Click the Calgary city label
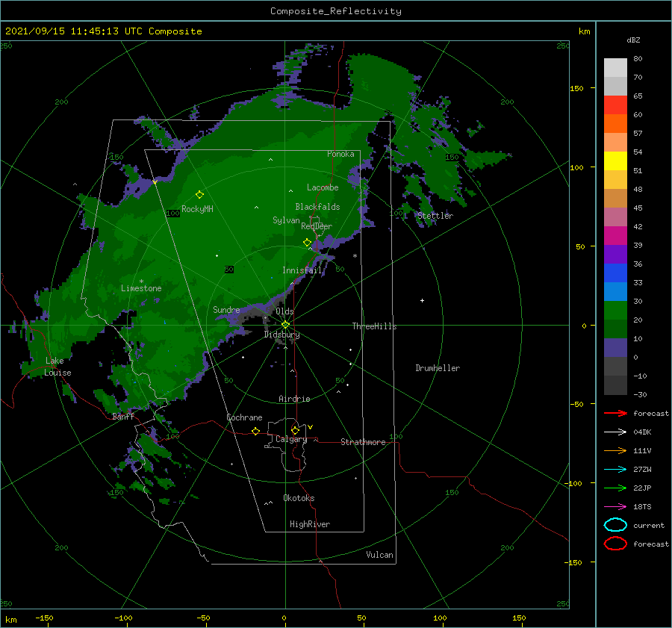The image size is (672, 628). coord(291,439)
